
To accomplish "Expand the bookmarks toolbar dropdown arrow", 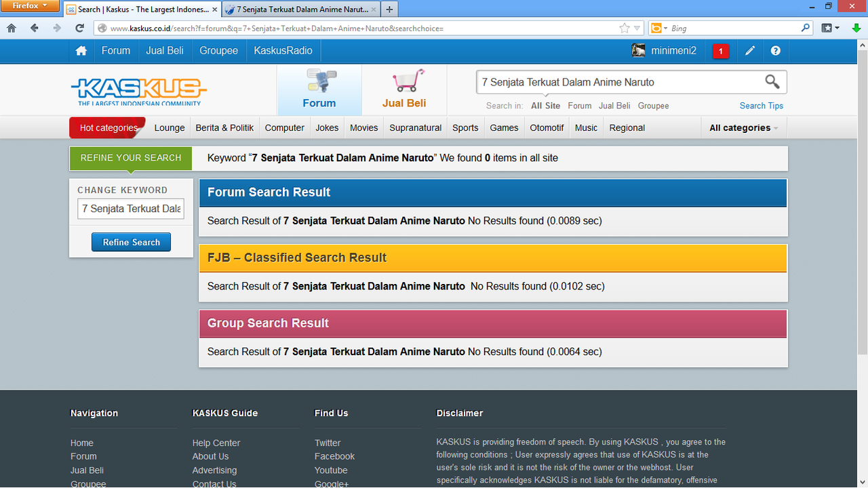I will tap(837, 28).
